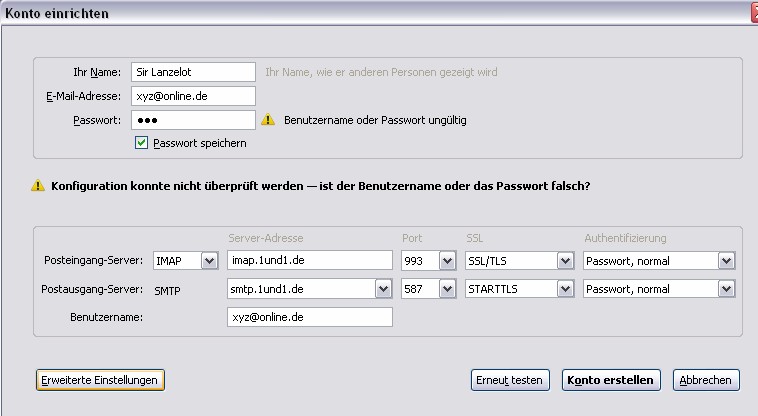Select the E-Mail-Adresse input field
Viewport: 758px width, 416px height.
193,96
